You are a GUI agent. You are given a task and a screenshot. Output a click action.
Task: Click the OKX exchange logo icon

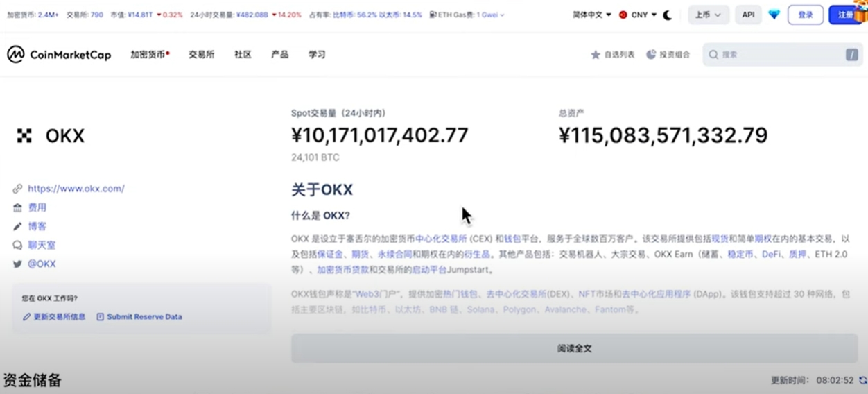coord(24,136)
